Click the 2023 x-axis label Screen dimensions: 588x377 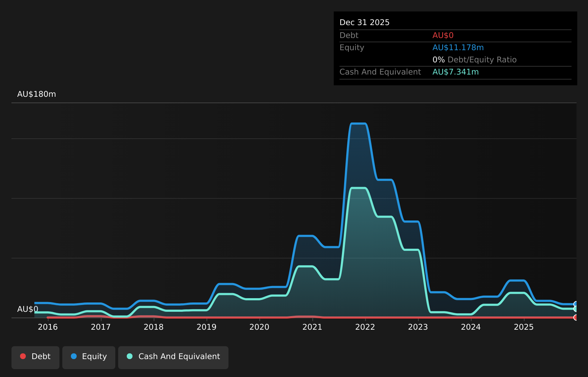418,327
